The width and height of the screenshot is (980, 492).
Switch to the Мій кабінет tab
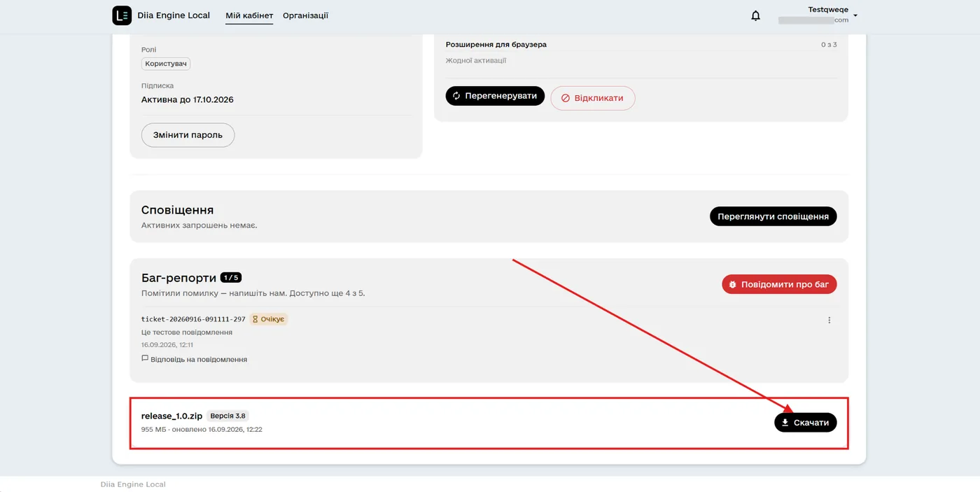pos(249,15)
